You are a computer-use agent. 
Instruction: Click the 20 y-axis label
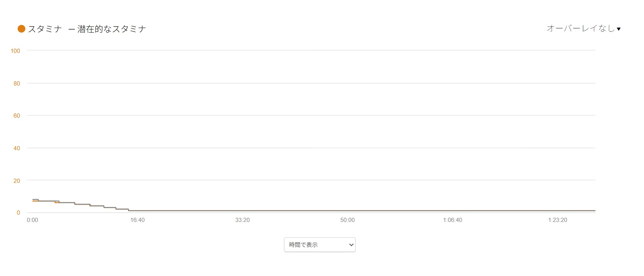point(16,181)
